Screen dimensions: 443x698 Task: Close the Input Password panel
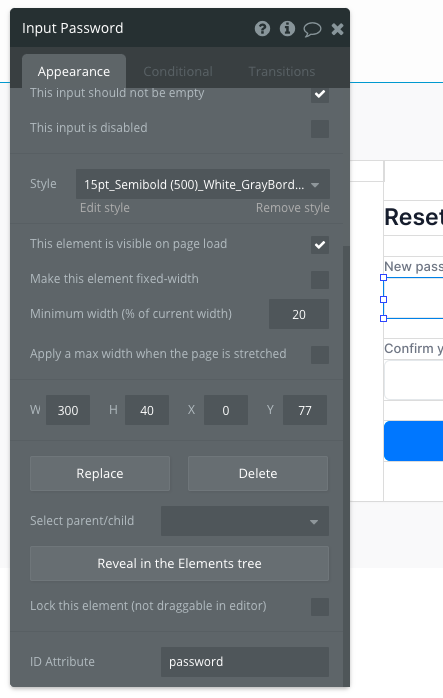point(337,29)
